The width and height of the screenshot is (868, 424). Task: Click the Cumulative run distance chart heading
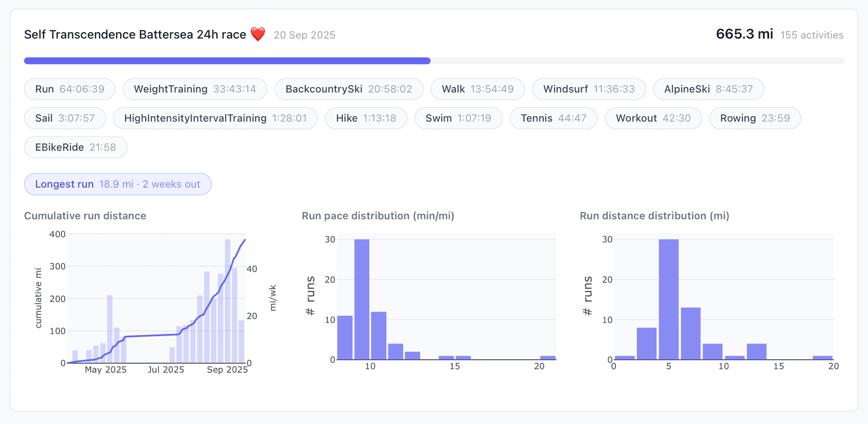click(85, 216)
